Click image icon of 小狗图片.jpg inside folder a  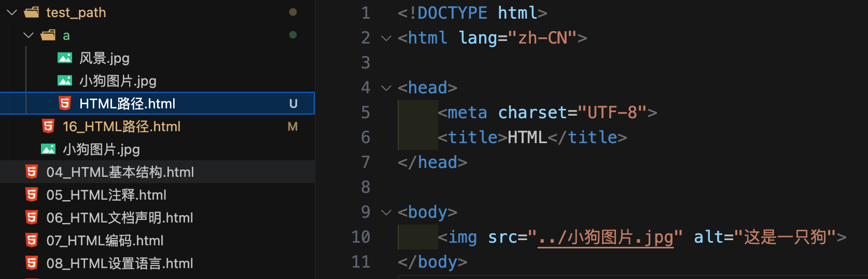[65, 81]
